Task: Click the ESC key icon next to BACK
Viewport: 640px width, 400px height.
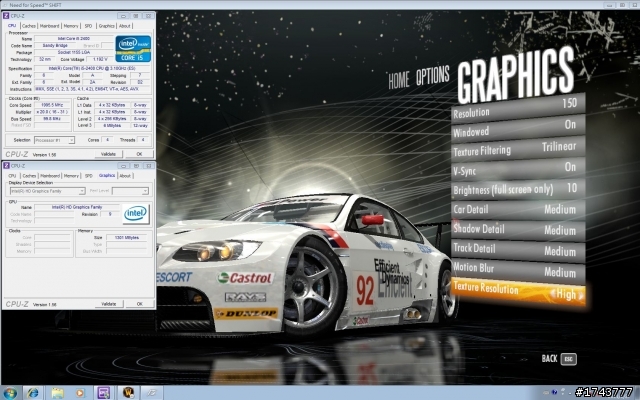Action: 569,359
